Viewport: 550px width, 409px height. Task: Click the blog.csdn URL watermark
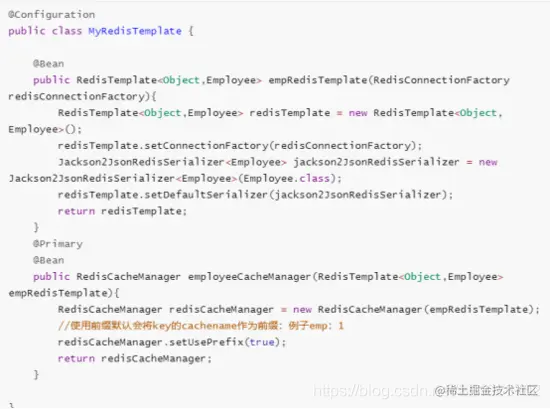(x=373, y=390)
